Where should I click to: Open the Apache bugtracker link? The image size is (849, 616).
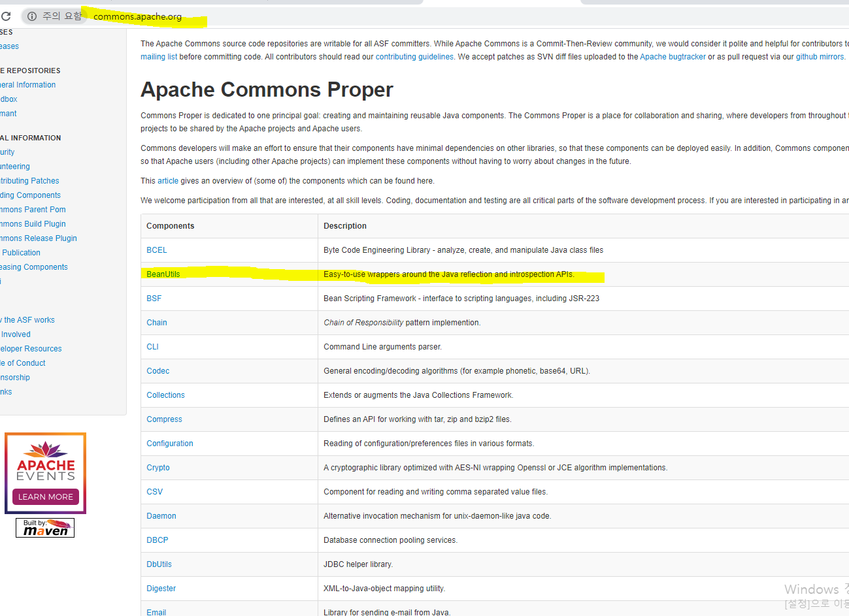click(673, 57)
